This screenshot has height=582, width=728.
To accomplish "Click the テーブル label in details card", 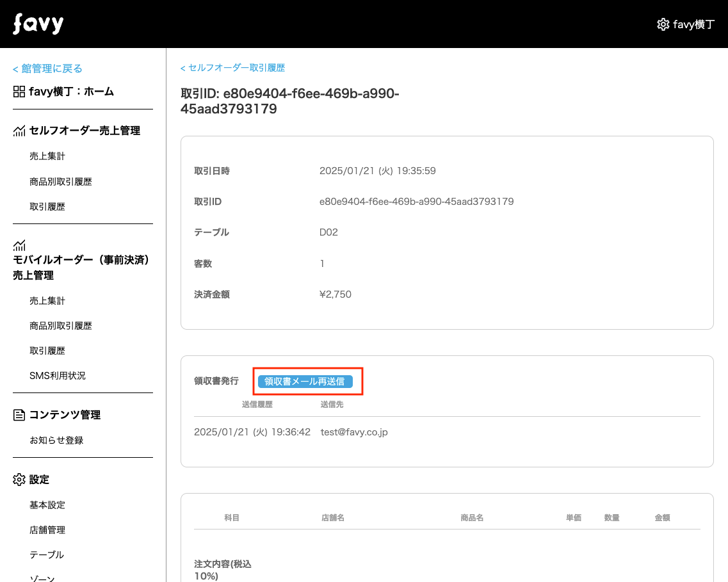I will coord(211,232).
